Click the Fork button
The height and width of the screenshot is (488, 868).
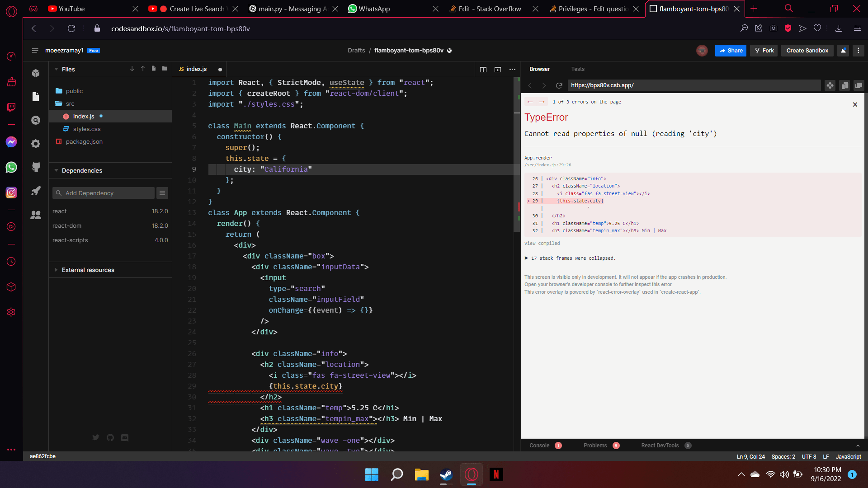pos(764,51)
